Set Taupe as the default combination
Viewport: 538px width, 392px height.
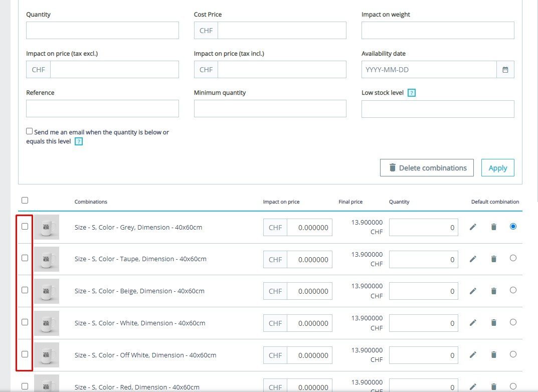pyautogui.click(x=512, y=258)
